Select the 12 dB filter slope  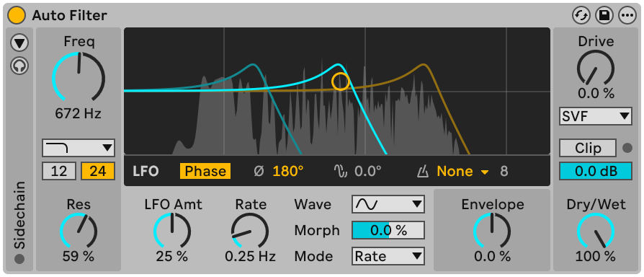click(59, 171)
